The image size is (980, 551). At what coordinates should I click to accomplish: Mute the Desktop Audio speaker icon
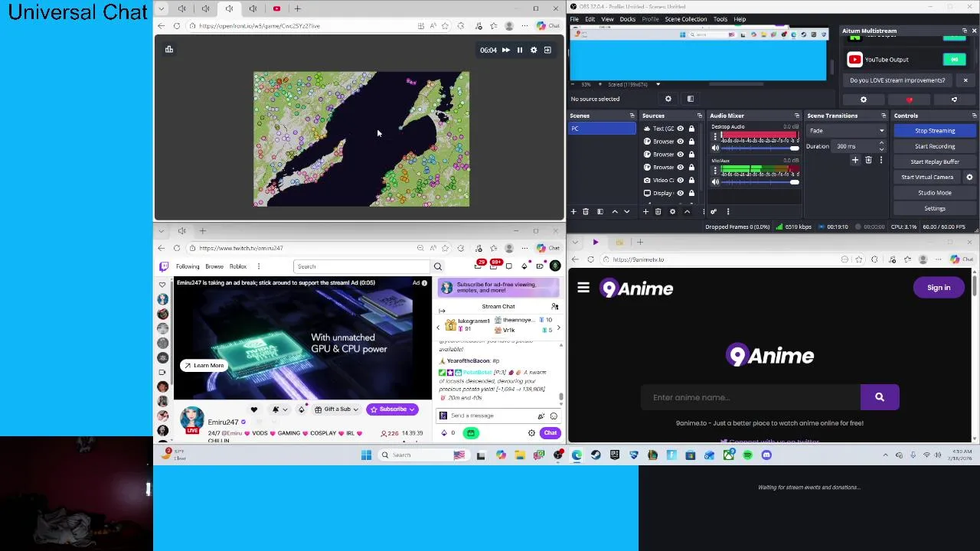tap(715, 148)
